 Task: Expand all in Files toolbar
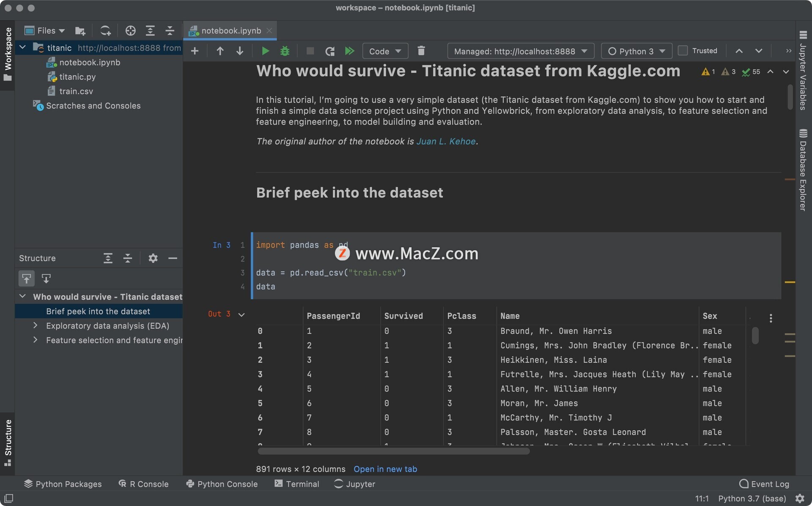click(x=150, y=31)
